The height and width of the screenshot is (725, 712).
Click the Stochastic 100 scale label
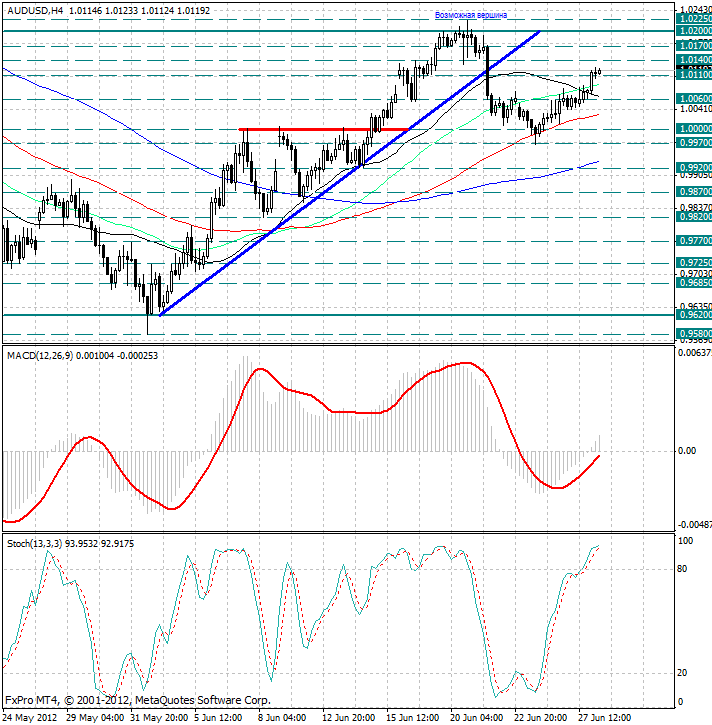tap(685, 541)
